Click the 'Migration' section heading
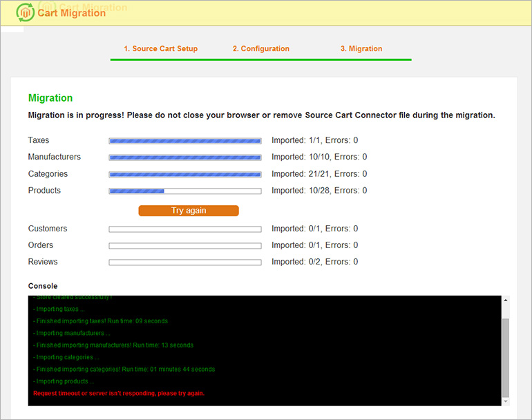The image size is (532, 420). [x=50, y=97]
